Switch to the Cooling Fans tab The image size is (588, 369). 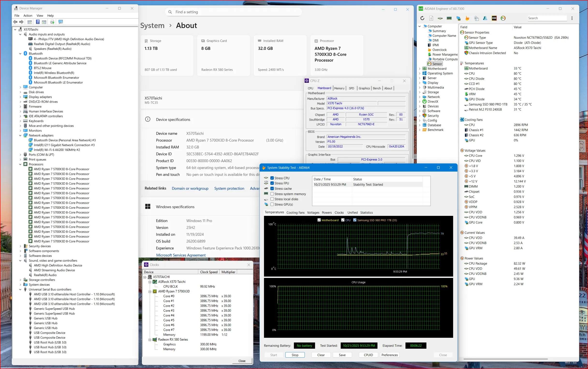point(295,212)
